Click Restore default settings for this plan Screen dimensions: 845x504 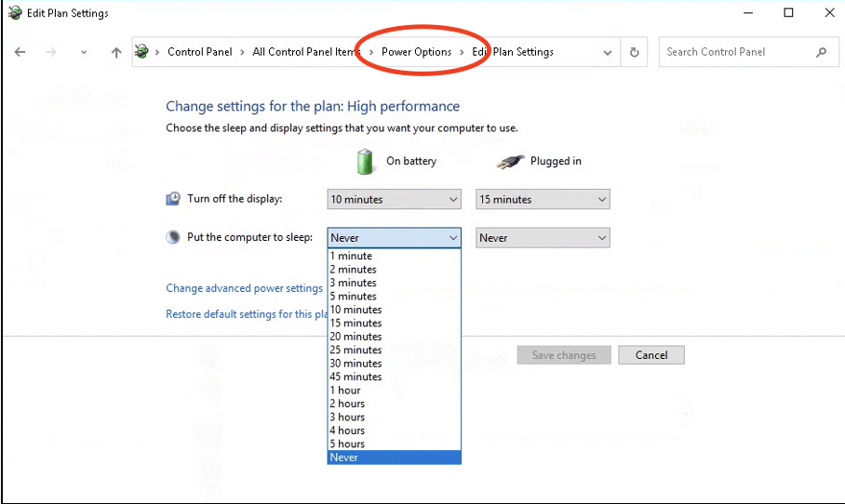247,314
